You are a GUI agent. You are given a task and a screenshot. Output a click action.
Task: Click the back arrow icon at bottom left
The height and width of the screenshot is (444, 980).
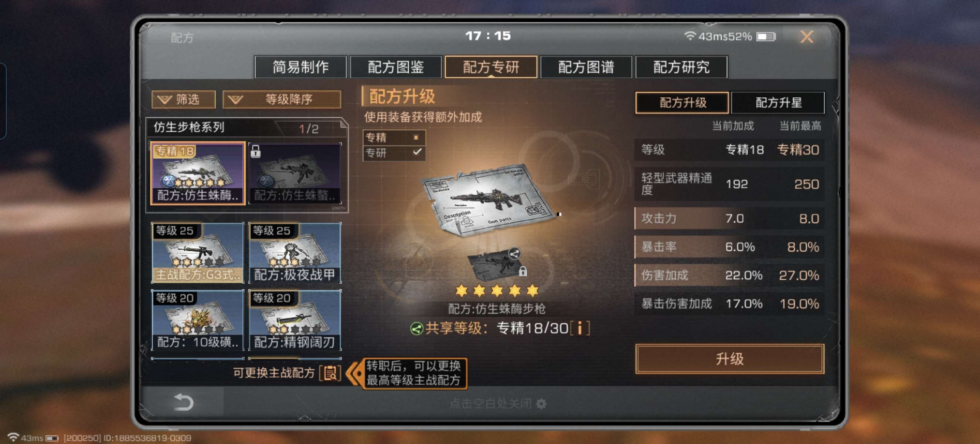tap(183, 402)
